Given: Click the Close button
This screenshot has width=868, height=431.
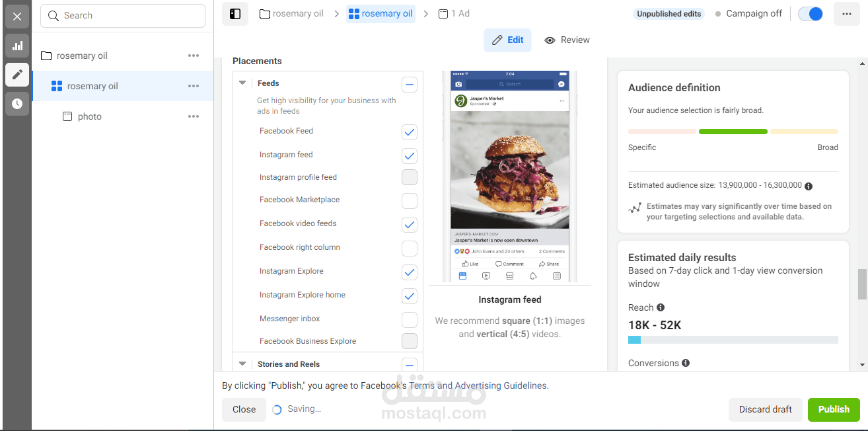Looking at the screenshot, I should point(244,409).
